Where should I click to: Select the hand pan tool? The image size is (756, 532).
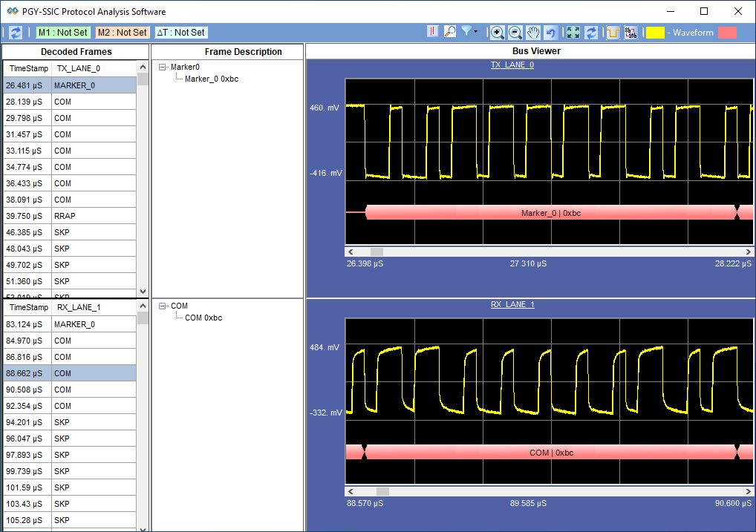533,33
